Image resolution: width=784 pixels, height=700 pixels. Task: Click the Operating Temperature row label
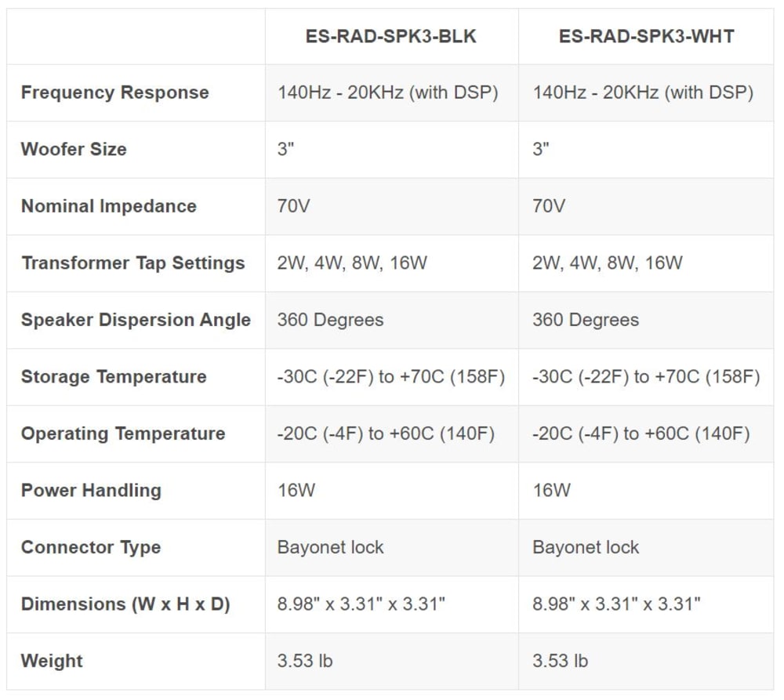click(x=123, y=433)
